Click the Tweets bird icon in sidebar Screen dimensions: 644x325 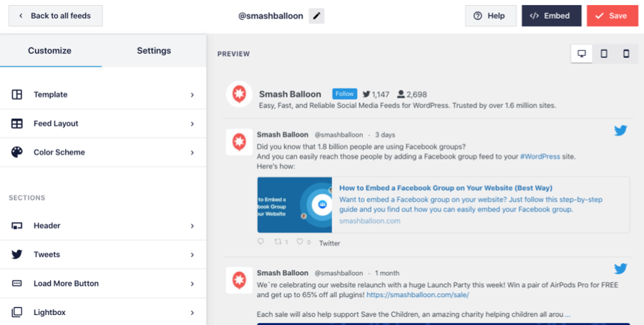[x=17, y=255]
